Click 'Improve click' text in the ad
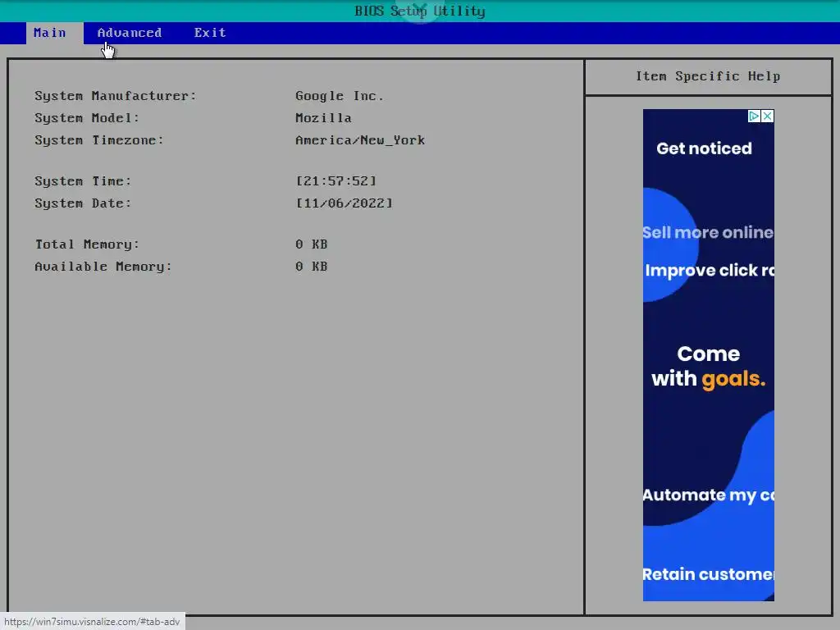 pos(702,271)
